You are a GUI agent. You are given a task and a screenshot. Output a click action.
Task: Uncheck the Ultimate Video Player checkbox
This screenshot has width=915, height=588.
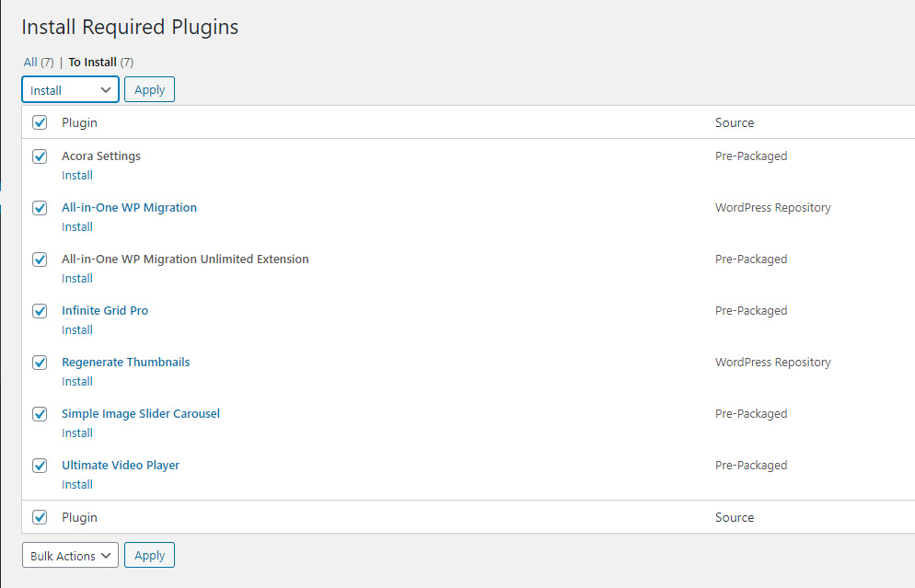[40, 466]
